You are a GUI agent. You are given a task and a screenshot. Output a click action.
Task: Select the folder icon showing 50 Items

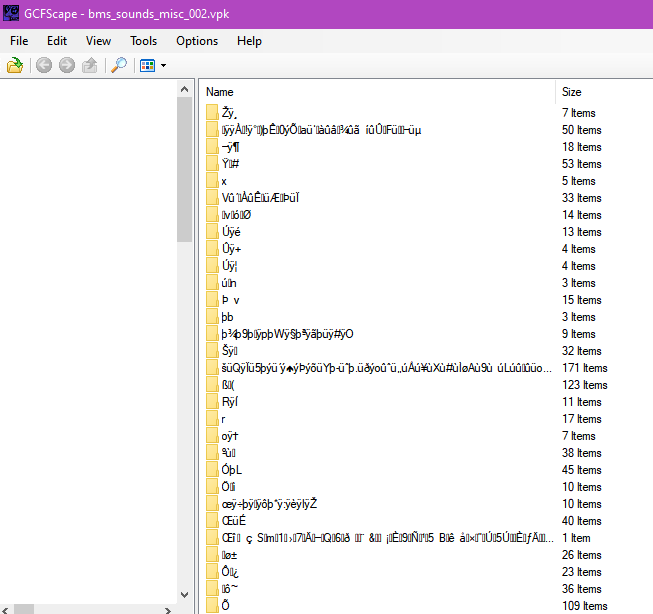click(212, 130)
